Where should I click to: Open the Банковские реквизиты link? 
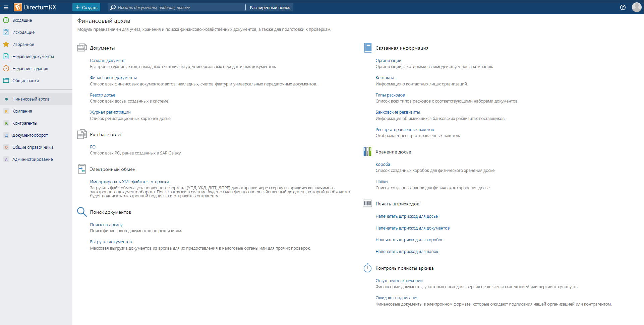pos(398,112)
